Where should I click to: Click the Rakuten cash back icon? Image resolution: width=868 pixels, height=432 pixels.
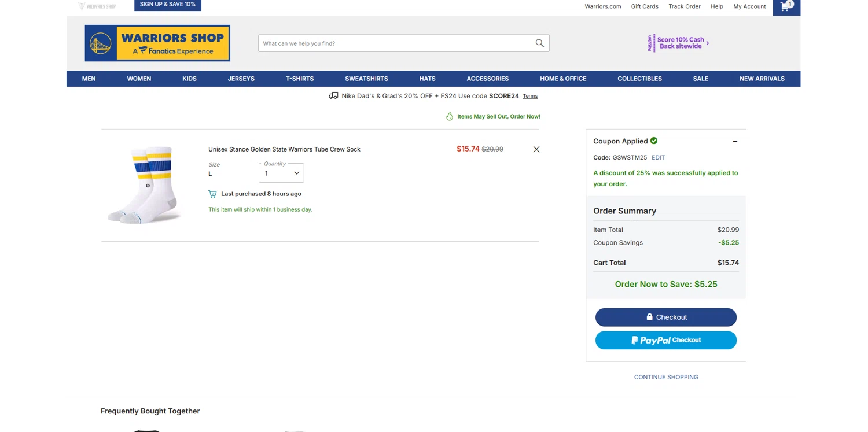click(x=651, y=43)
